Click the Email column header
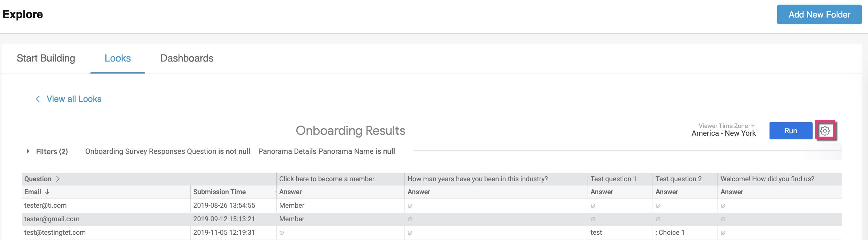This screenshot has width=868, height=240. coord(33,192)
